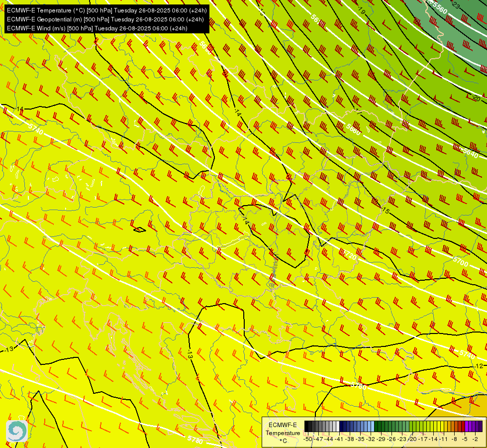Click the °C unit label in legend
The width and height of the screenshot is (487, 448).
click(283, 441)
